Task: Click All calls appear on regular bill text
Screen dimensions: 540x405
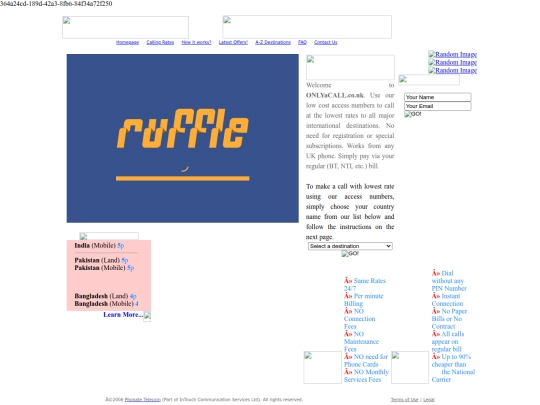Action: 448,341
